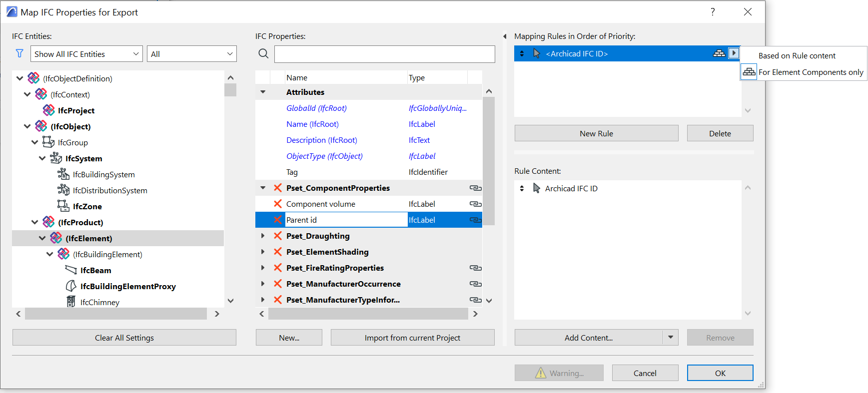Toggle the red X on Pset_ElementShading
The height and width of the screenshot is (393, 868).
pos(278,252)
